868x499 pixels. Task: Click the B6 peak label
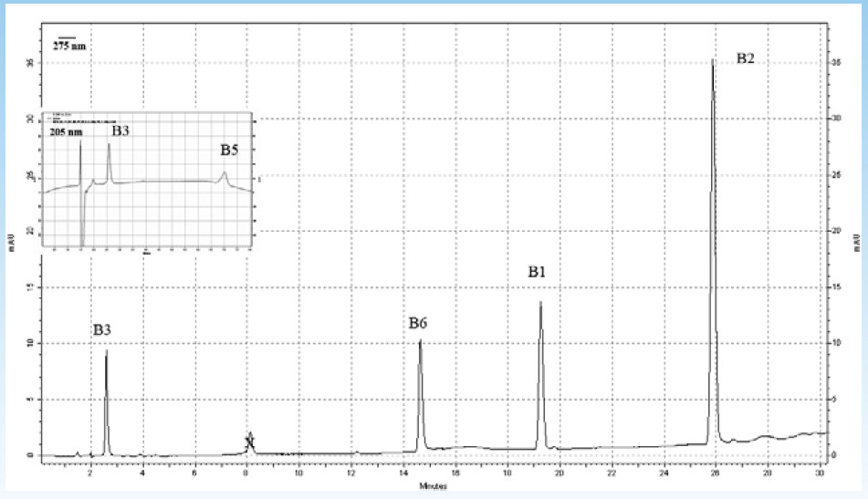click(x=418, y=323)
